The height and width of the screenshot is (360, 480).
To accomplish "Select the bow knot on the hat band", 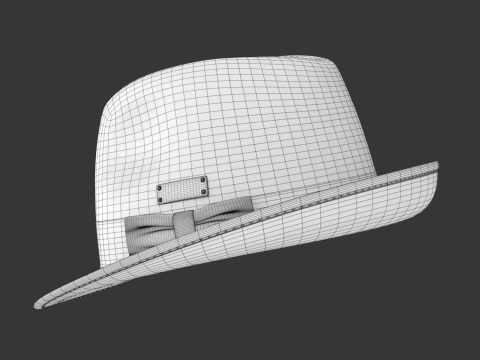I will (184, 223).
